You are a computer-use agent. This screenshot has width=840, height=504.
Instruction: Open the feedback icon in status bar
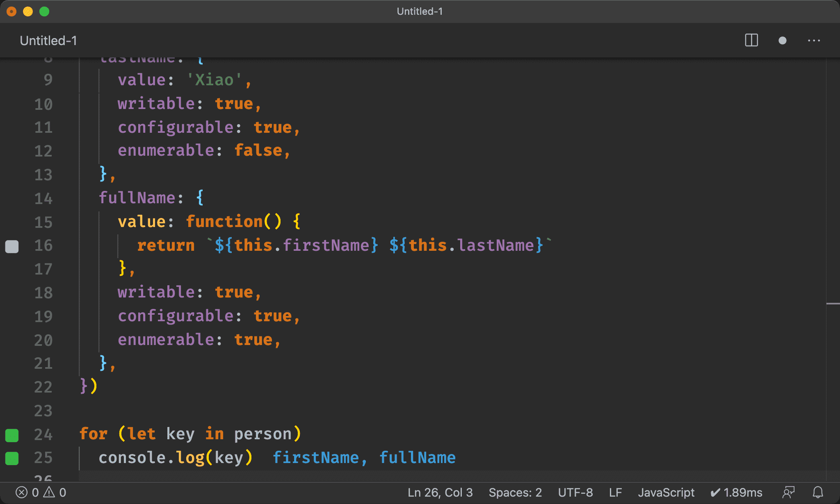[788, 492]
